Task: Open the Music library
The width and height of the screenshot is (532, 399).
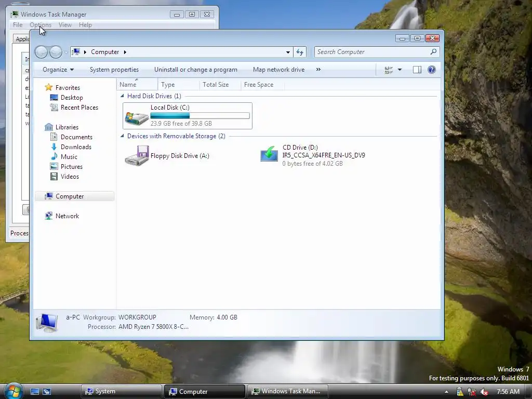Action: (69, 157)
